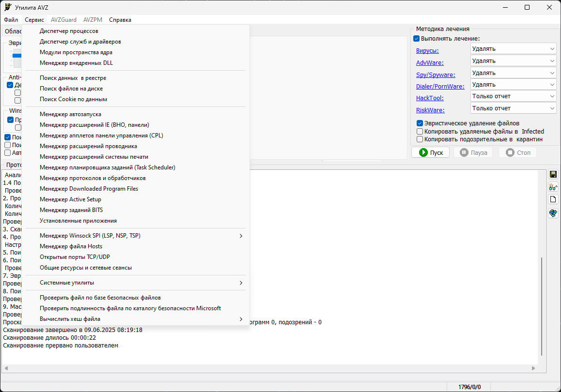561x392 pixels.
Task: Select 'Менеджер Downloaded Program Files'
Action: pos(136,189)
